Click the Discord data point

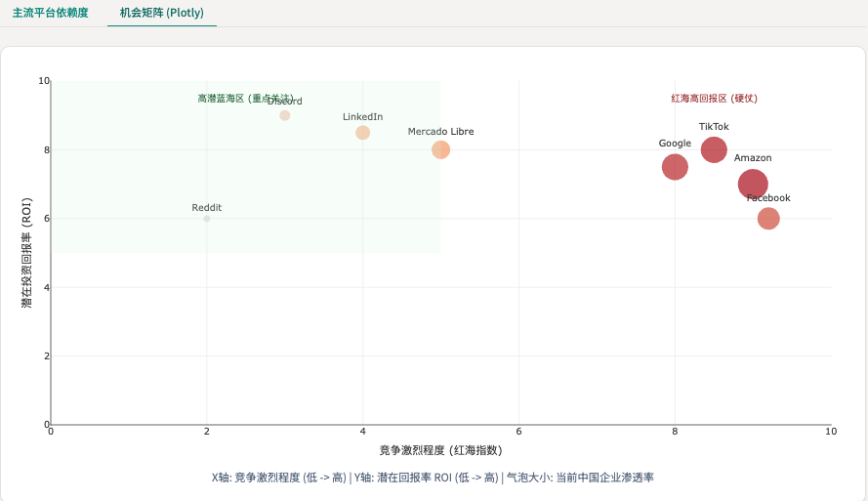[x=284, y=115]
